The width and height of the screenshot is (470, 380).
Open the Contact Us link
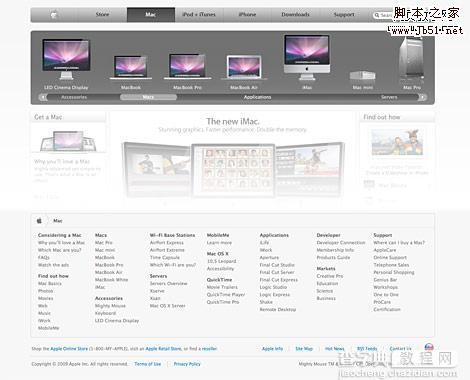400,349
